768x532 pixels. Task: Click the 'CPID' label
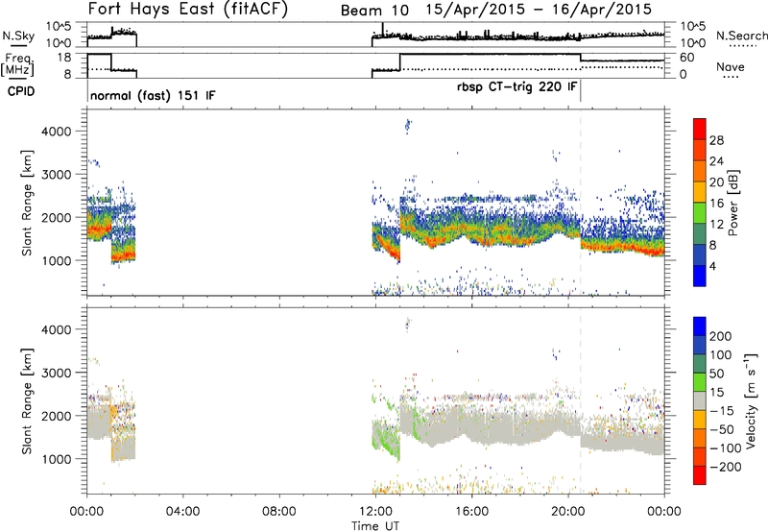pos(21,91)
